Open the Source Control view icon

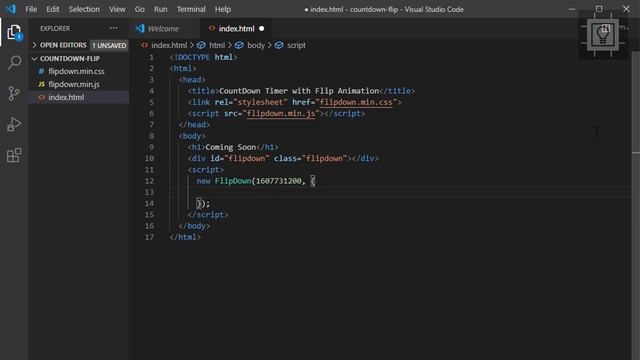tap(14, 93)
